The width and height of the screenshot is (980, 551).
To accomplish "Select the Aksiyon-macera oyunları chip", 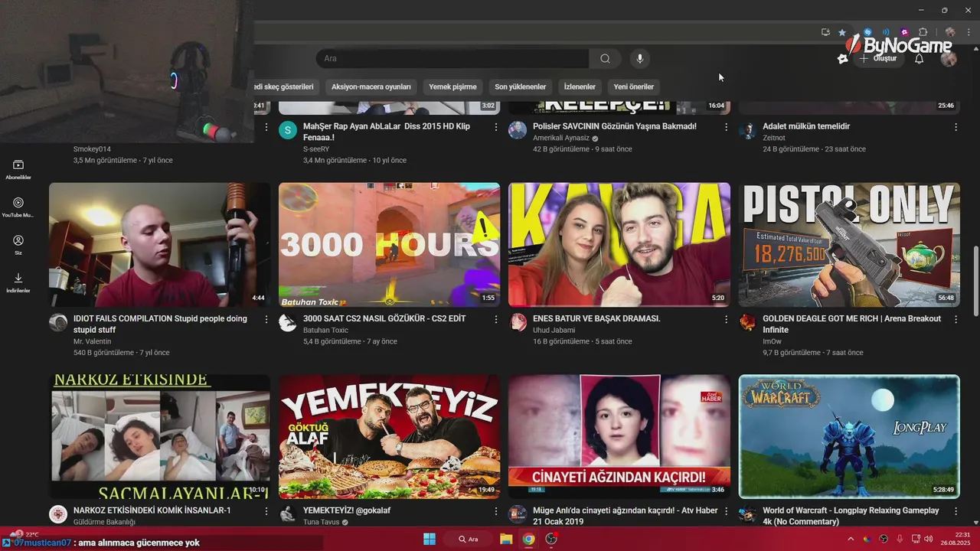I will pos(371,86).
